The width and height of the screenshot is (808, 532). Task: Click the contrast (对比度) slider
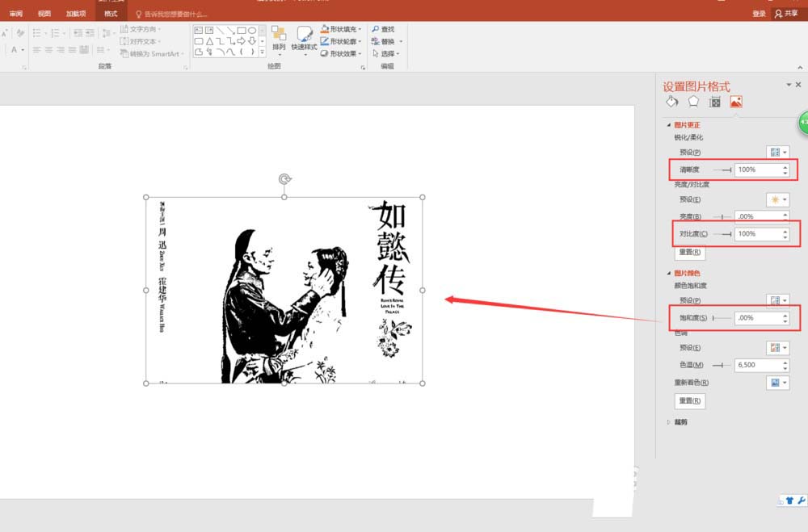click(722, 234)
